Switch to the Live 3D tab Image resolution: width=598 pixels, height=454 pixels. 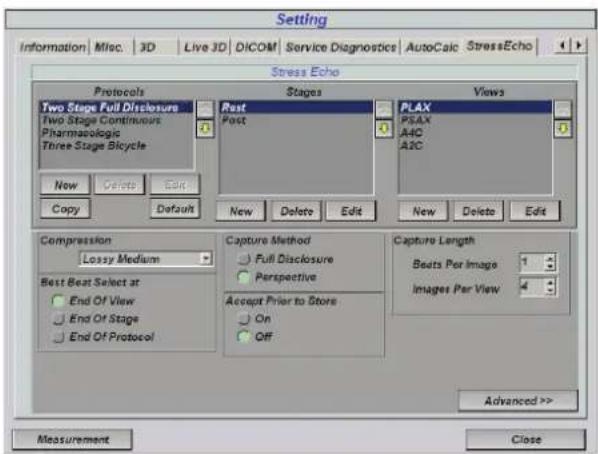(205, 47)
